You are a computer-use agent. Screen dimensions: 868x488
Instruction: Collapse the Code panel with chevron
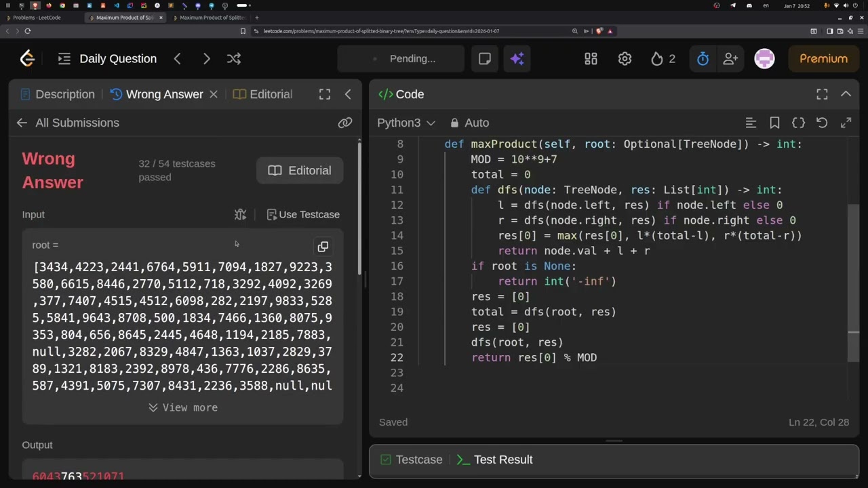point(846,94)
